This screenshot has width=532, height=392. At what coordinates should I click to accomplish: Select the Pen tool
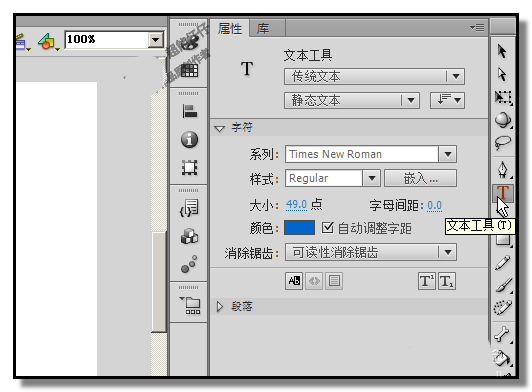pyautogui.click(x=503, y=169)
